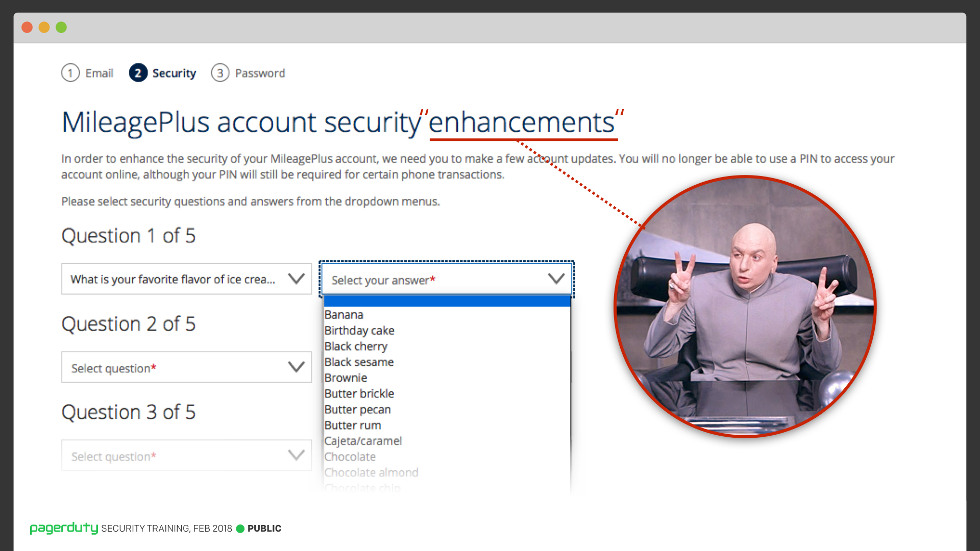Image resolution: width=980 pixels, height=551 pixels.
Task: Open the favorite ice cream question dropdown
Action: (x=186, y=279)
